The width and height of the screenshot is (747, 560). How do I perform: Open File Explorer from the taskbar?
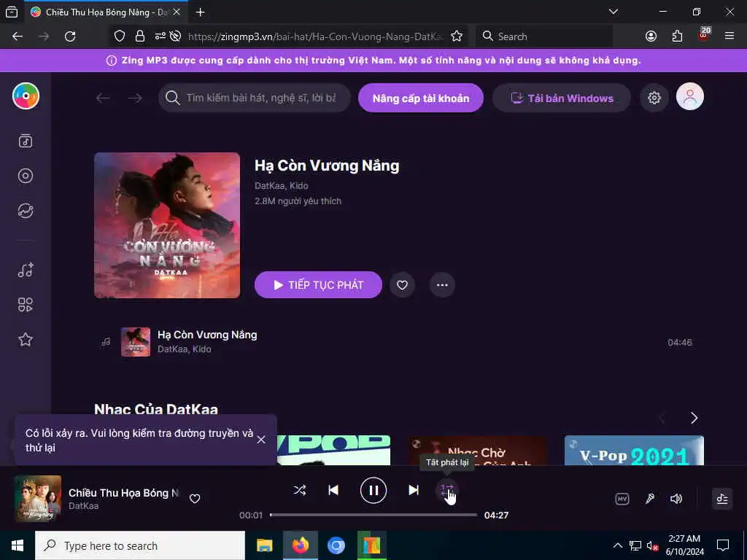[264, 545]
